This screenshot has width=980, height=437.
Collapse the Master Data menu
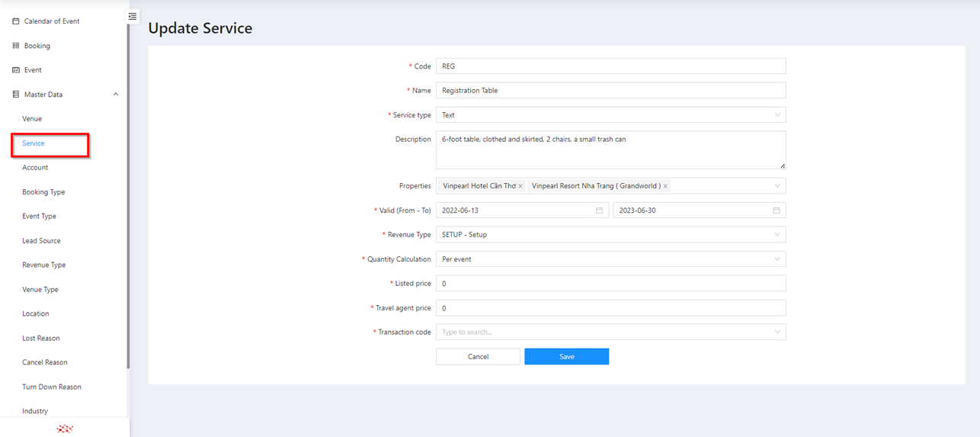click(x=116, y=95)
